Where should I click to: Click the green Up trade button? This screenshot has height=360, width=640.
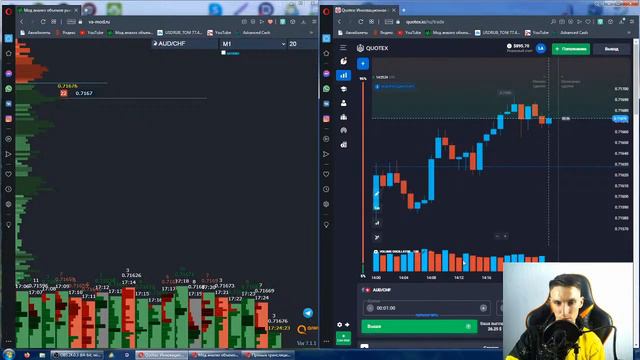coord(419,326)
